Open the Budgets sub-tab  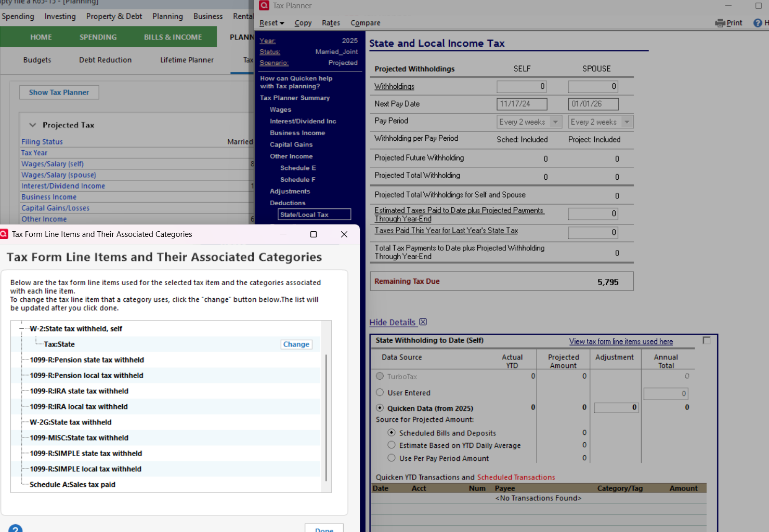(x=37, y=60)
